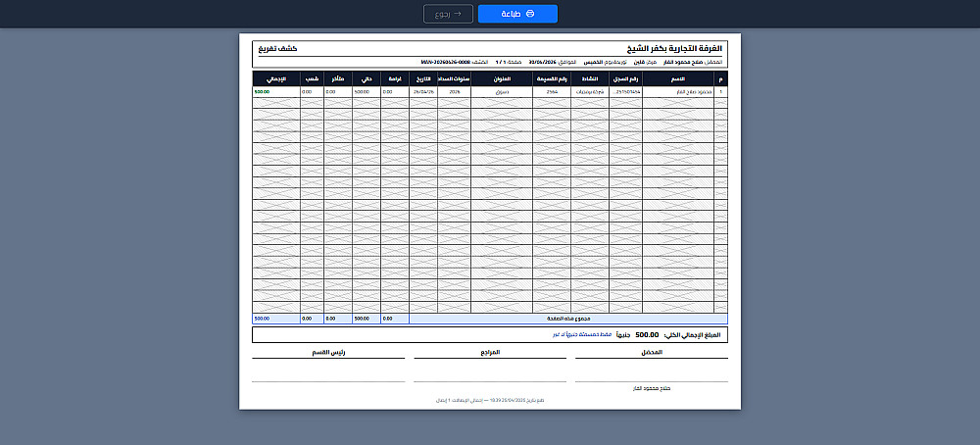Viewport: 980px width, 445px height.
Task: Select the كشف تفريغ heading
Action: (x=277, y=49)
